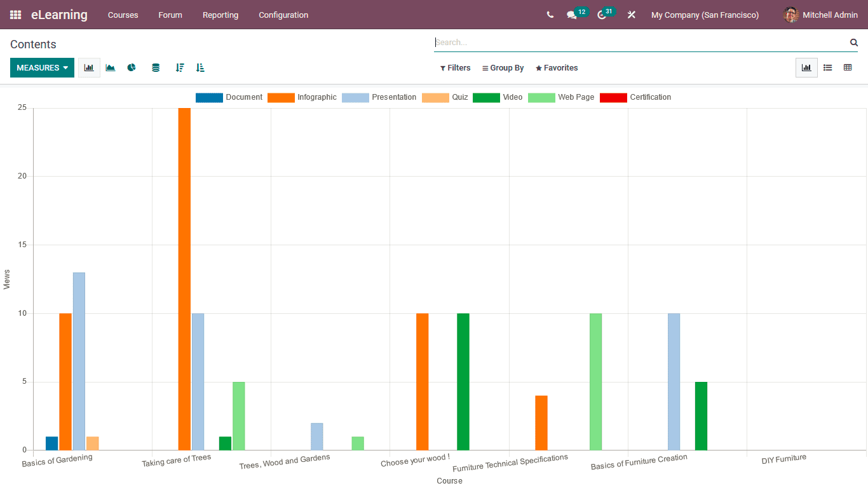
Task: Select the pie chart visualization
Action: tap(132, 67)
